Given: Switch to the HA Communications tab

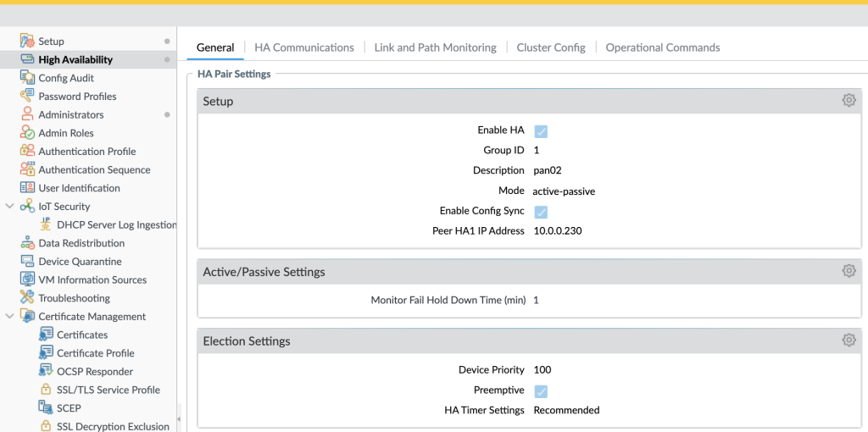Looking at the screenshot, I should tap(303, 47).
